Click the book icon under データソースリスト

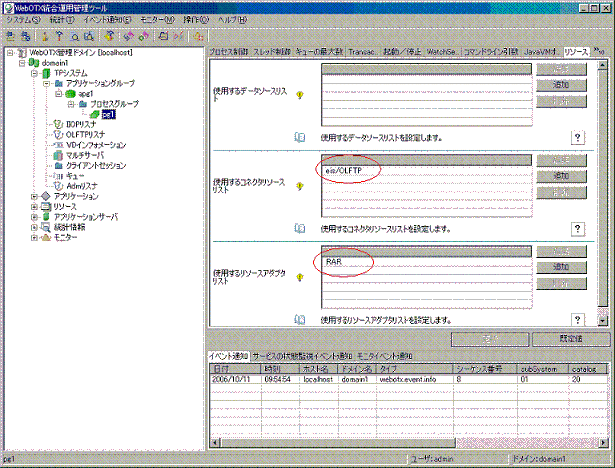click(299, 137)
